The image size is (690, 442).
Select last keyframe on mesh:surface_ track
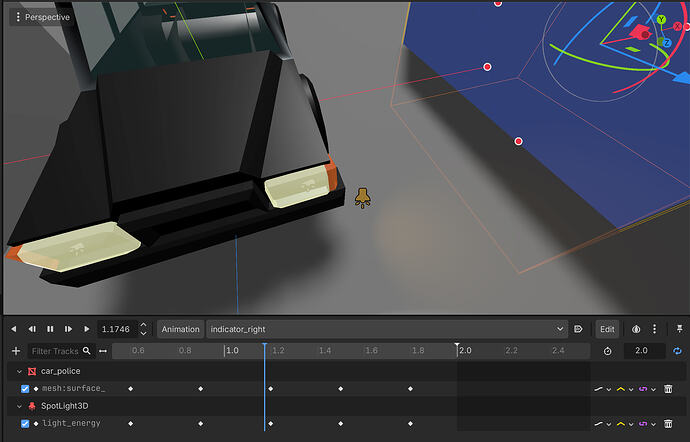[410, 389]
